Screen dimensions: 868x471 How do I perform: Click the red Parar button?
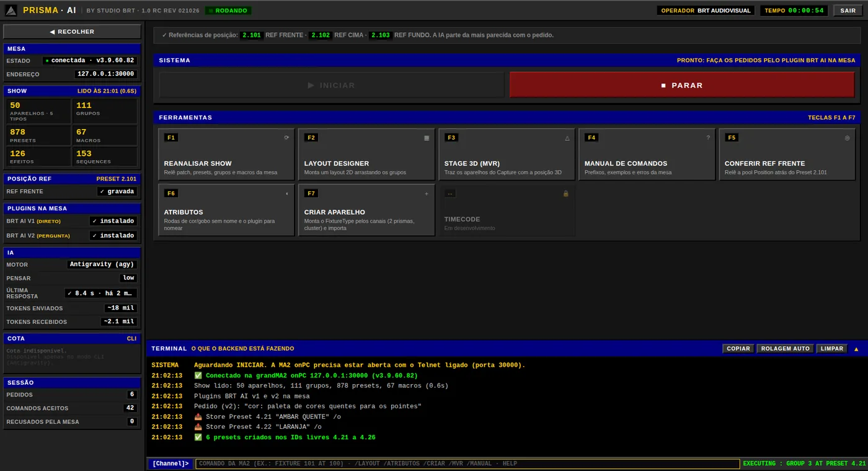(682, 85)
